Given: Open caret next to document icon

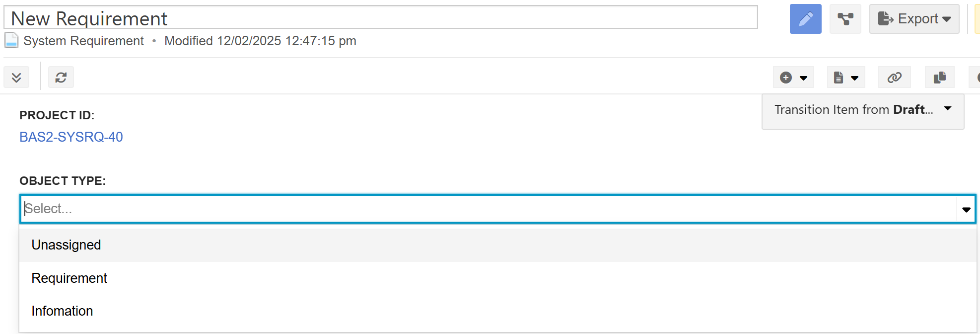Looking at the screenshot, I should [x=855, y=78].
